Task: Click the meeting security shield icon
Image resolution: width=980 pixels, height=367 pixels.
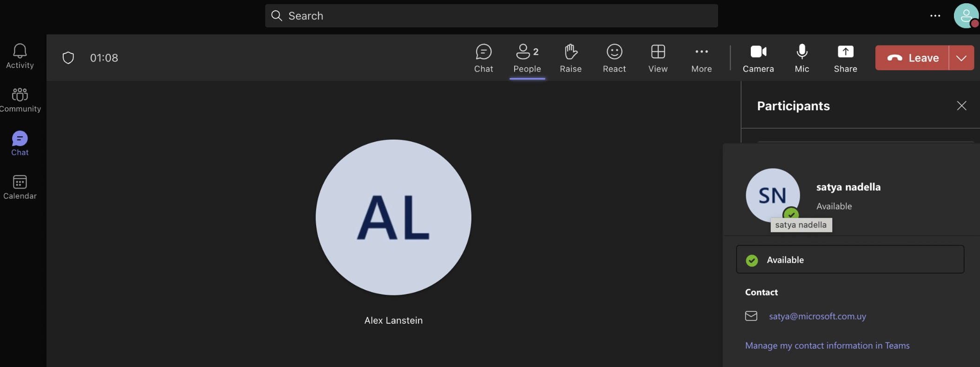Action: click(x=68, y=58)
